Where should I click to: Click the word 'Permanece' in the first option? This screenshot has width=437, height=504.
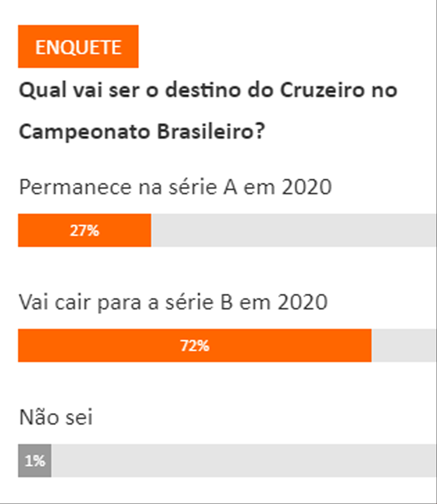pos(76,187)
